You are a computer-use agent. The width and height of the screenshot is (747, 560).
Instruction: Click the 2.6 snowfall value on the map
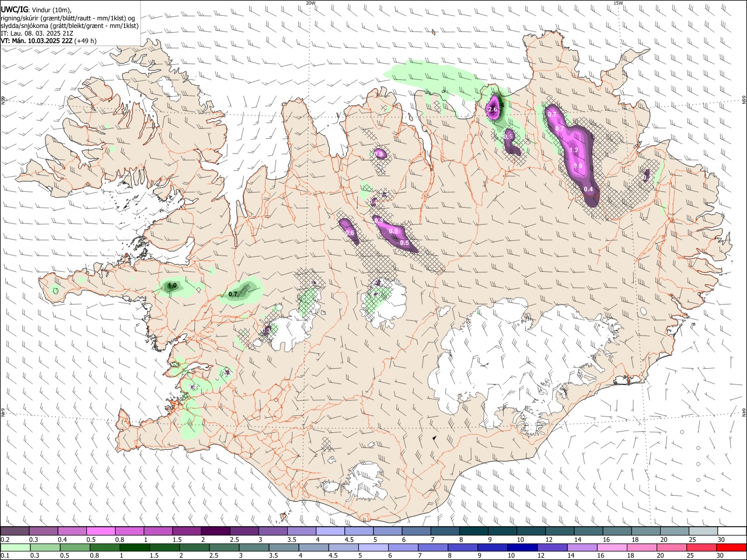[x=493, y=110]
